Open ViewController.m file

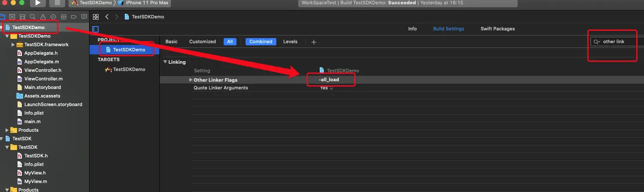click(43, 79)
